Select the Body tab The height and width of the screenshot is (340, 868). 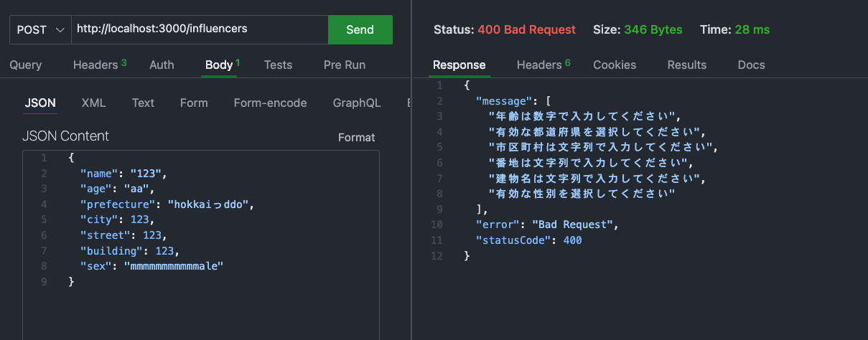[223, 65]
